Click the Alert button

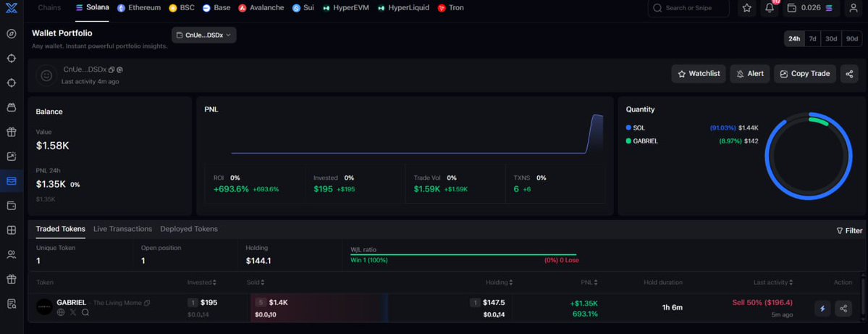click(750, 74)
